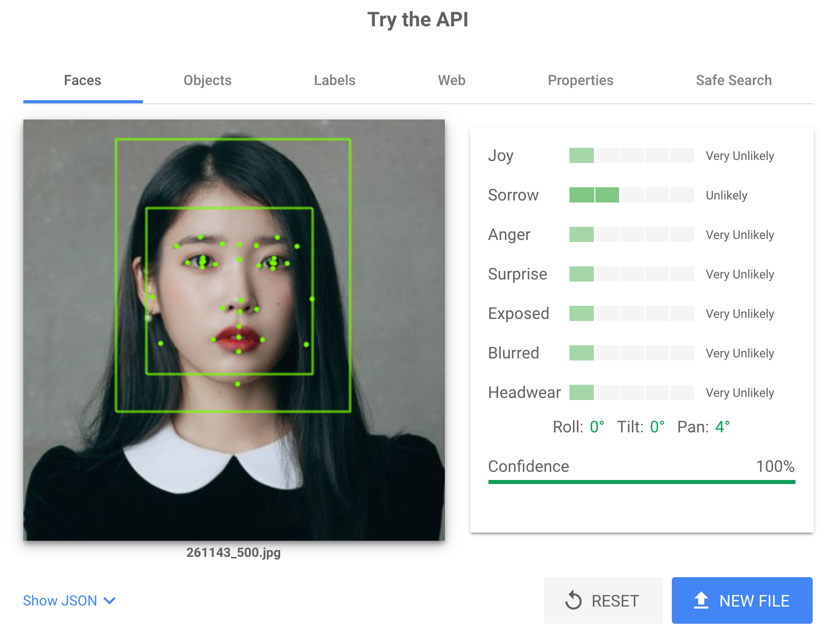The height and width of the screenshot is (644, 837).
Task: Click the file name 261143_500.jpg
Action: [234, 552]
